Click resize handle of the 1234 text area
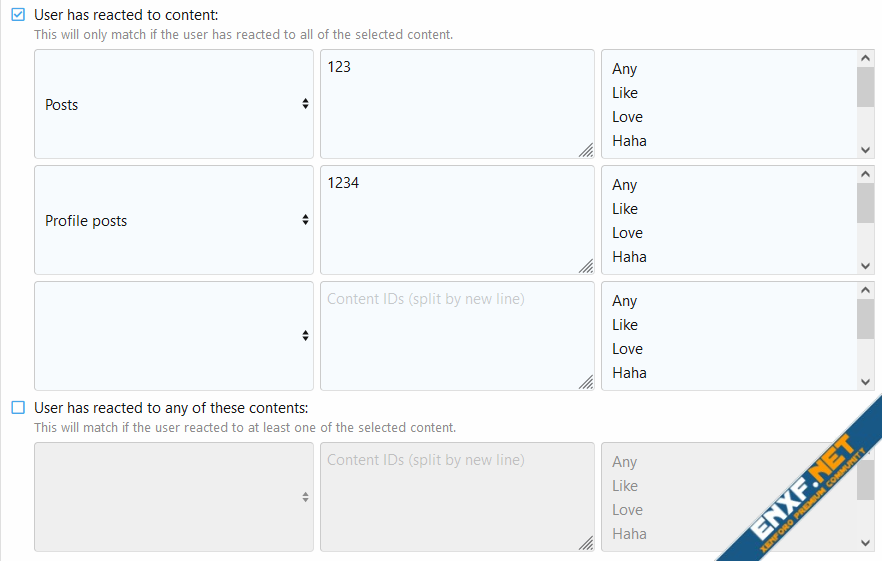The image size is (882, 561). [x=586, y=266]
